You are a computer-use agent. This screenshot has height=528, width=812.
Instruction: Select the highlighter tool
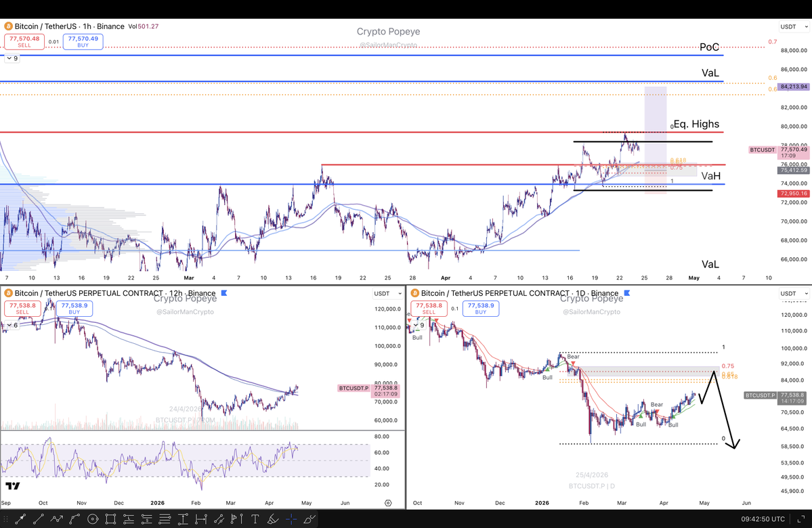point(273,519)
